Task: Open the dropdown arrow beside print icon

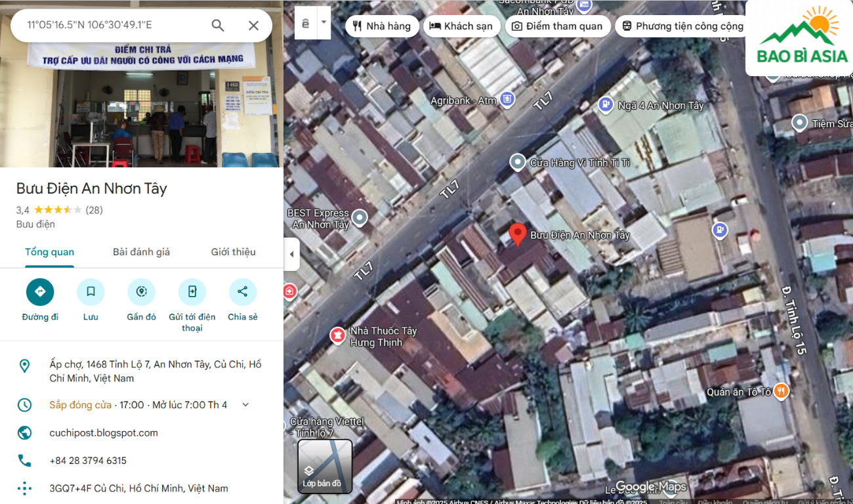Action: 323,22
